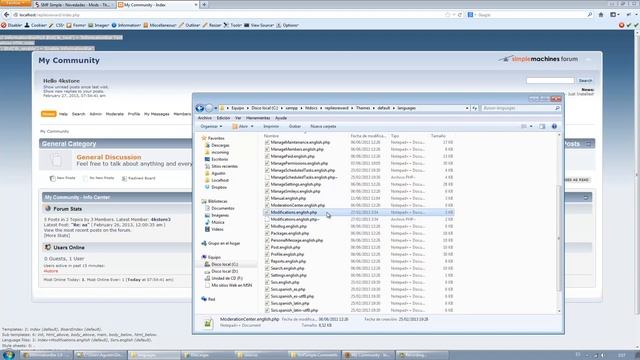Select Disco local (D:) drive
The image size is (640, 360).
click(224, 271)
